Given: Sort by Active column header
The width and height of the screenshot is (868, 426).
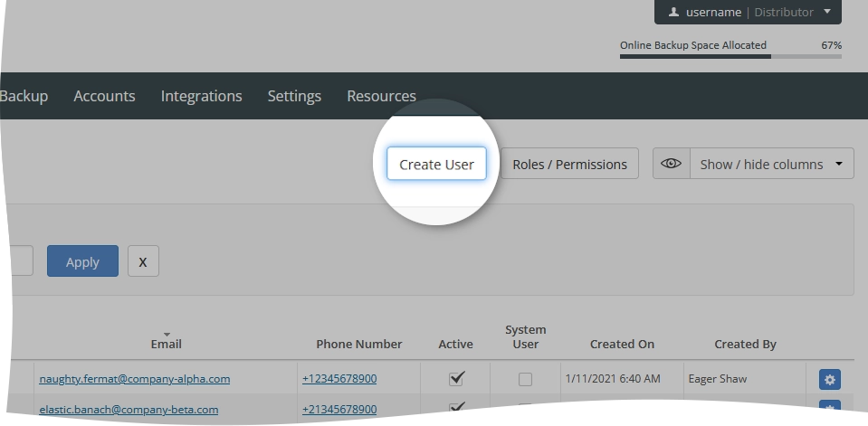Looking at the screenshot, I should 455,344.
